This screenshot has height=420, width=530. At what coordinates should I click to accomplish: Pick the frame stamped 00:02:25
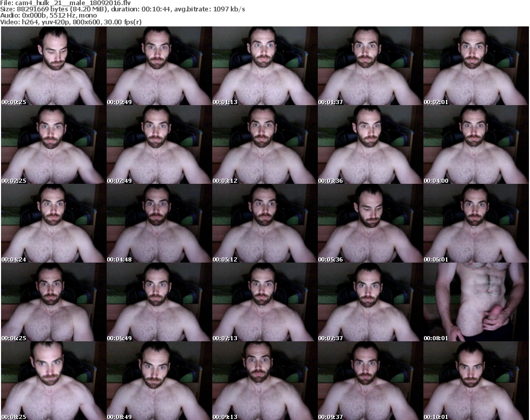54,144
